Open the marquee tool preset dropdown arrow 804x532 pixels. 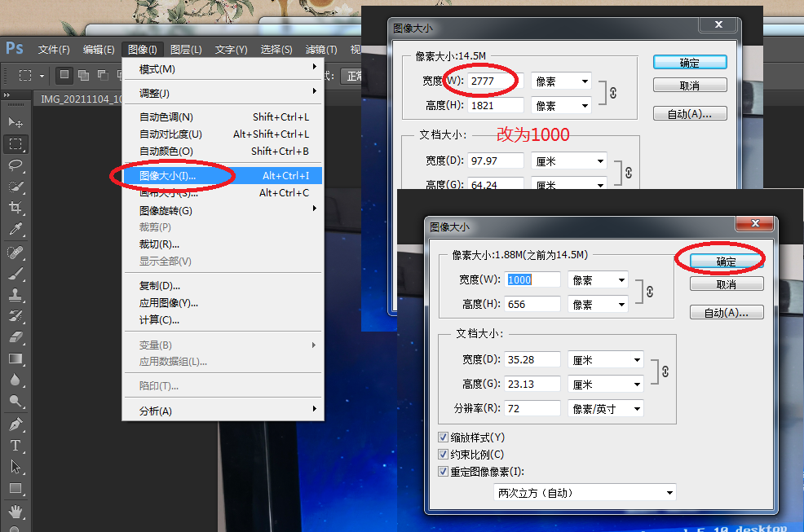pyautogui.click(x=42, y=76)
